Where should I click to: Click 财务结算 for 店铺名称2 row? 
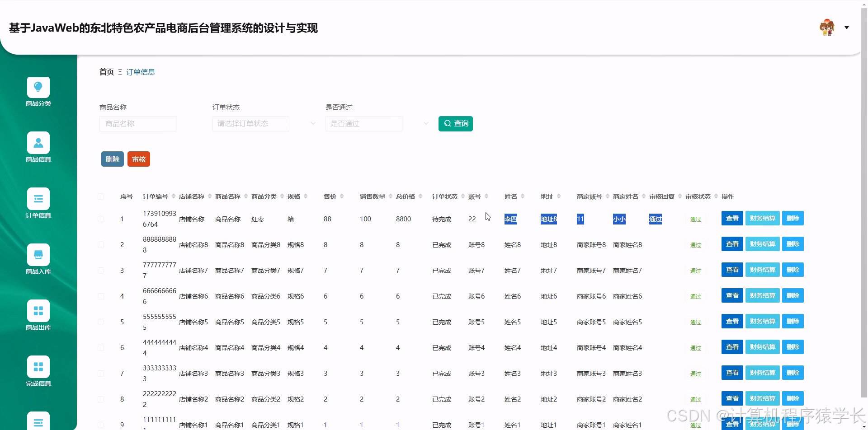pyautogui.click(x=763, y=398)
